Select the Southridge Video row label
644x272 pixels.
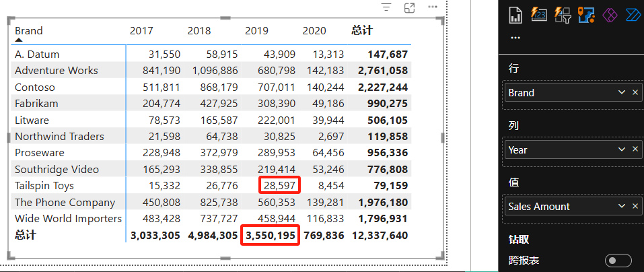click(57, 169)
